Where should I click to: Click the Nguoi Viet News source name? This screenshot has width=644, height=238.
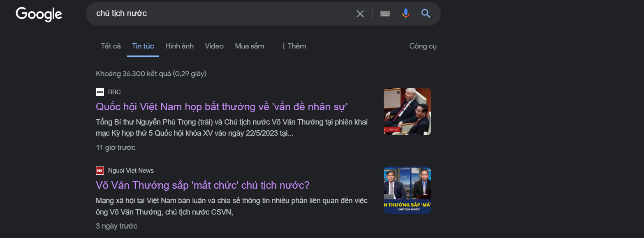(131, 171)
